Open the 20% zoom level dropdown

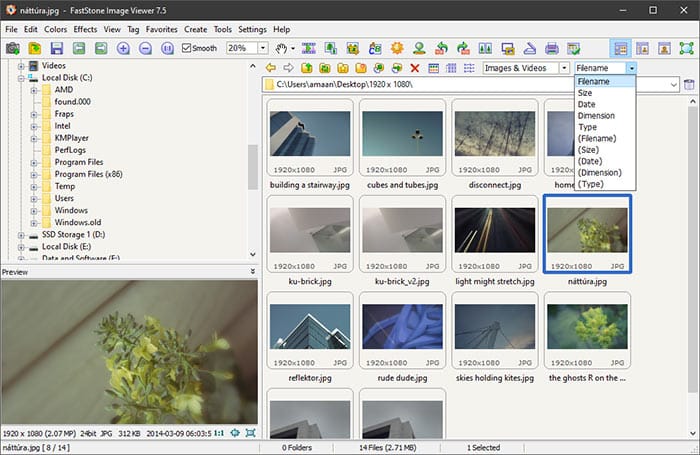(262, 48)
